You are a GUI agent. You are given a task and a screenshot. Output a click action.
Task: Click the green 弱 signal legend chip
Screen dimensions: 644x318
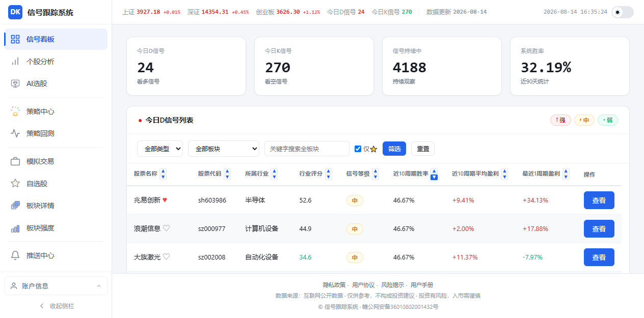tap(608, 120)
